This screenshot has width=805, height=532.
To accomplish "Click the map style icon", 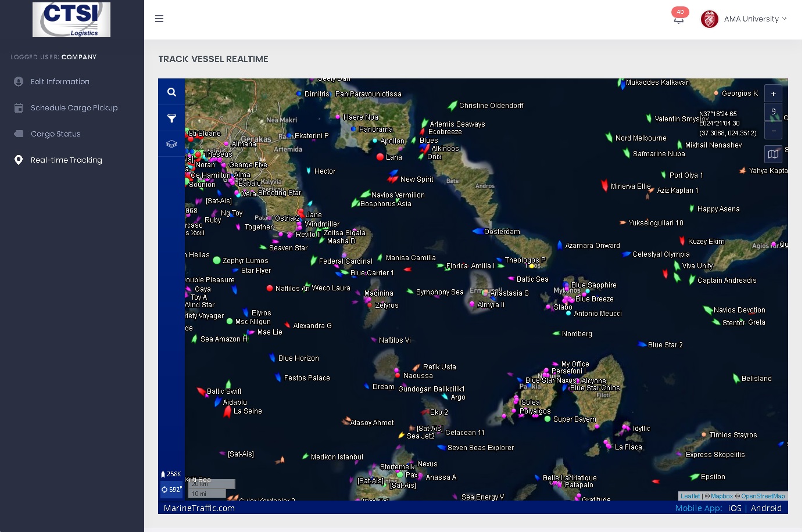I will tap(773, 154).
